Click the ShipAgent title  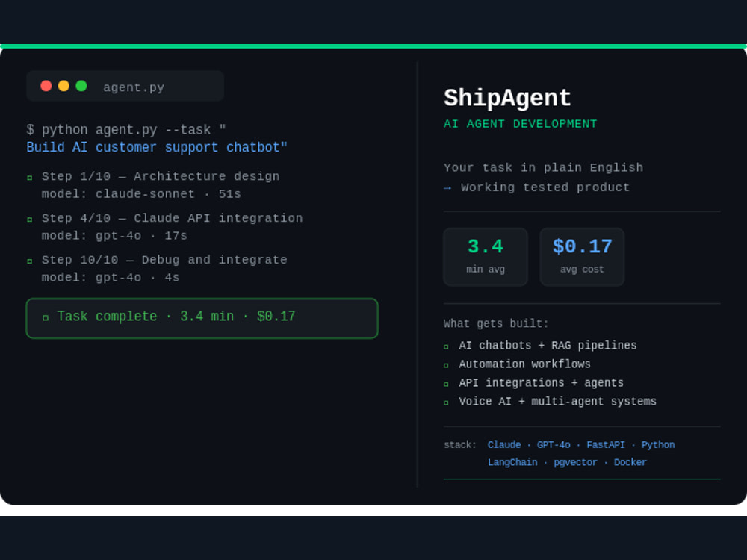point(507,99)
